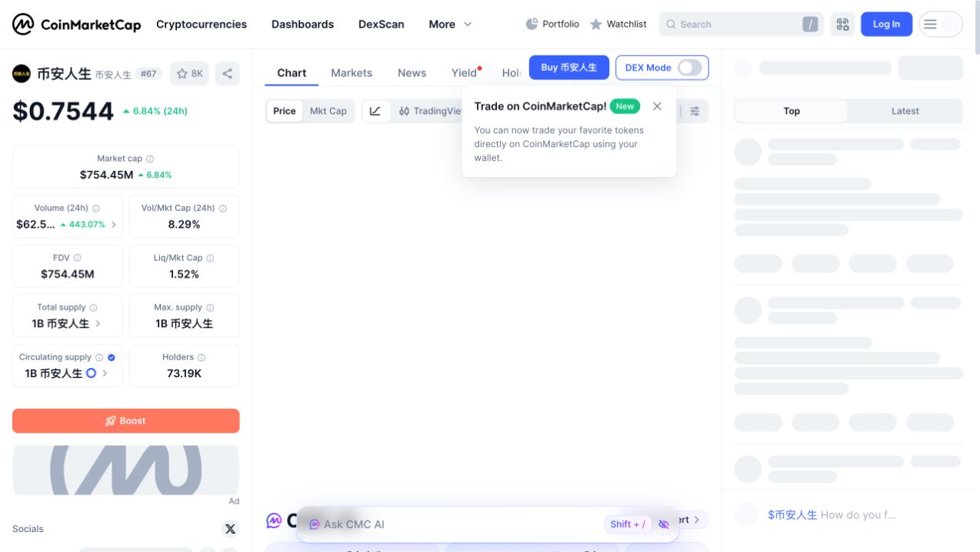The width and height of the screenshot is (980, 552).
Task: Select the Mkt Cap chart toggle
Action: (x=328, y=111)
